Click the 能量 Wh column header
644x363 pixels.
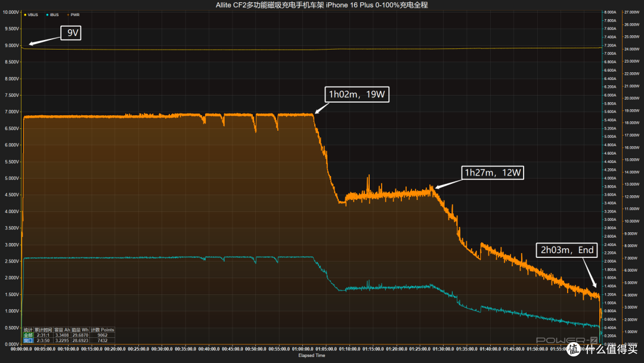(80, 330)
